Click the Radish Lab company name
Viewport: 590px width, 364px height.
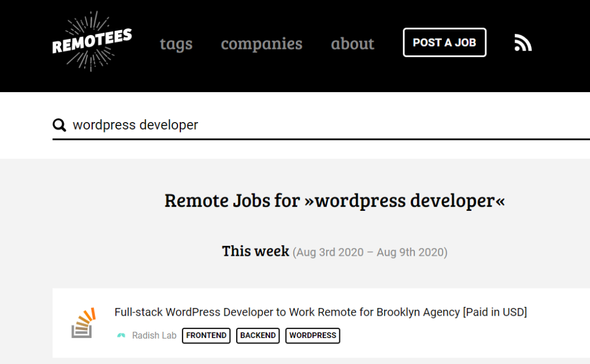(x=154, y=335)
